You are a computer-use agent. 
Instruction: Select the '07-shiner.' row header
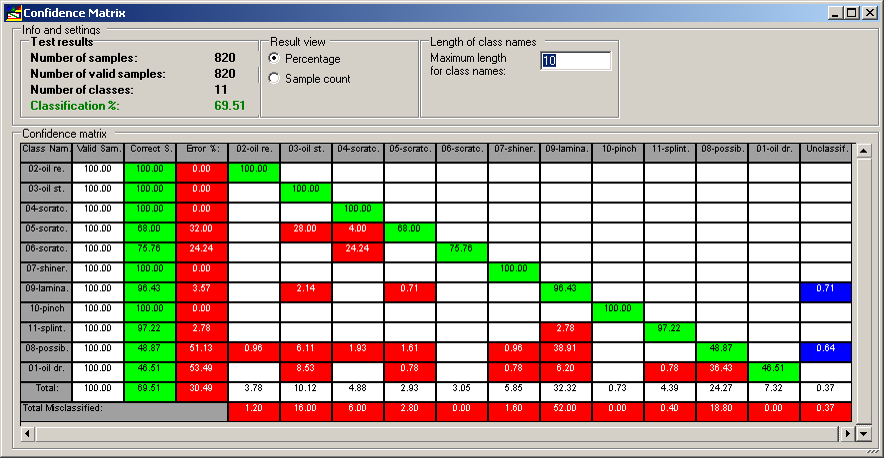click(x=46, y=272)
